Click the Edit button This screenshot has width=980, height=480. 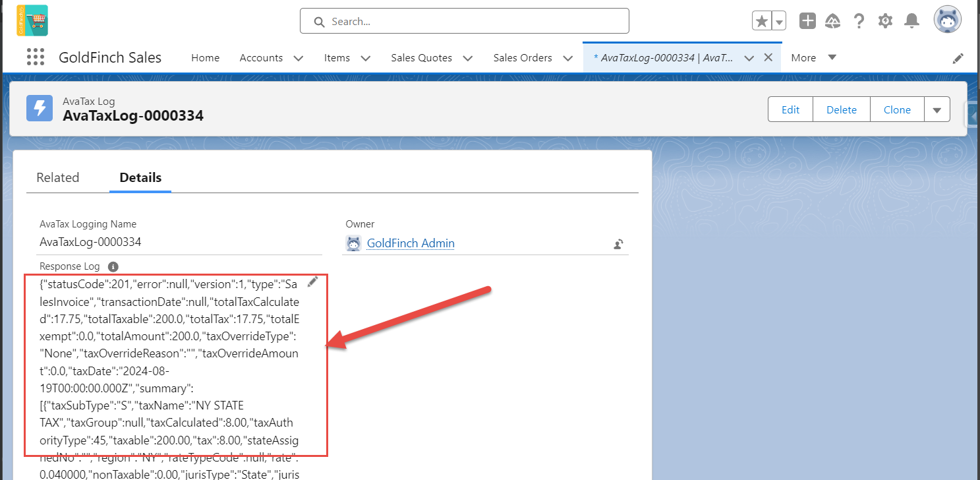pyautogui.click(x=790, y=109)
